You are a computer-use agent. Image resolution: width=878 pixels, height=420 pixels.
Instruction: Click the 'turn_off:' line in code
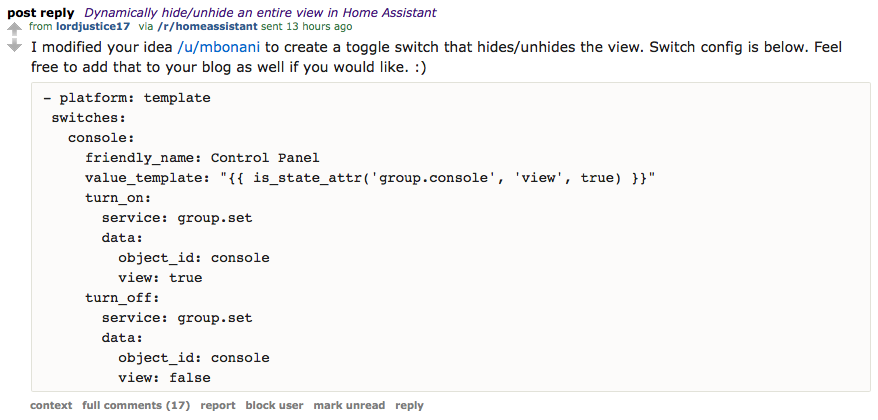point(123,298)
